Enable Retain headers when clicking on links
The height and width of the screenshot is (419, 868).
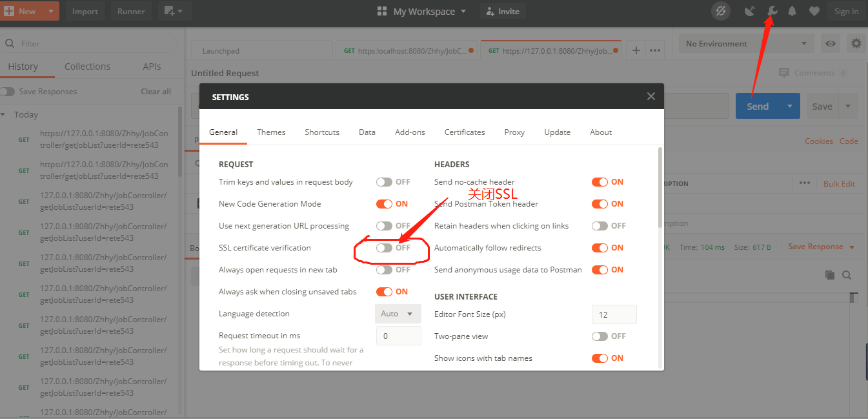coord(600,226)
